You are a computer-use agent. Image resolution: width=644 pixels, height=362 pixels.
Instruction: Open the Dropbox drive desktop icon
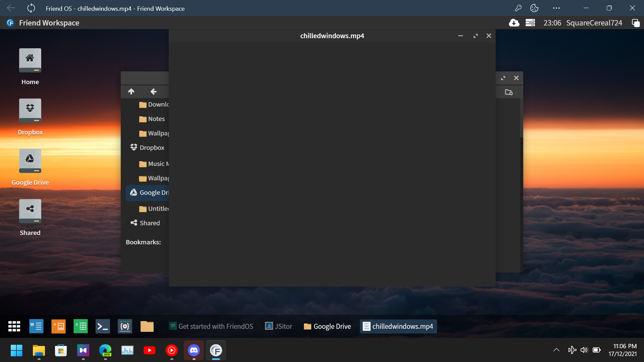30,111
